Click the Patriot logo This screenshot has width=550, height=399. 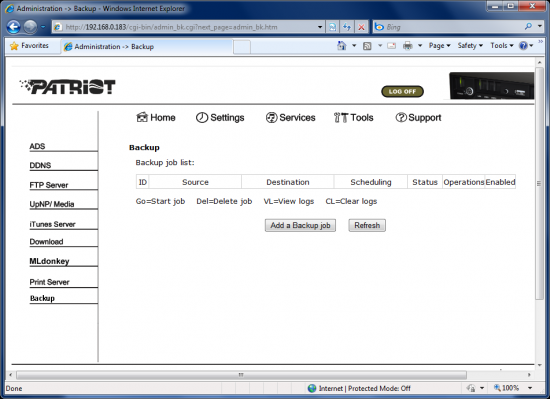pyautogui.click(x=67, y=87)
